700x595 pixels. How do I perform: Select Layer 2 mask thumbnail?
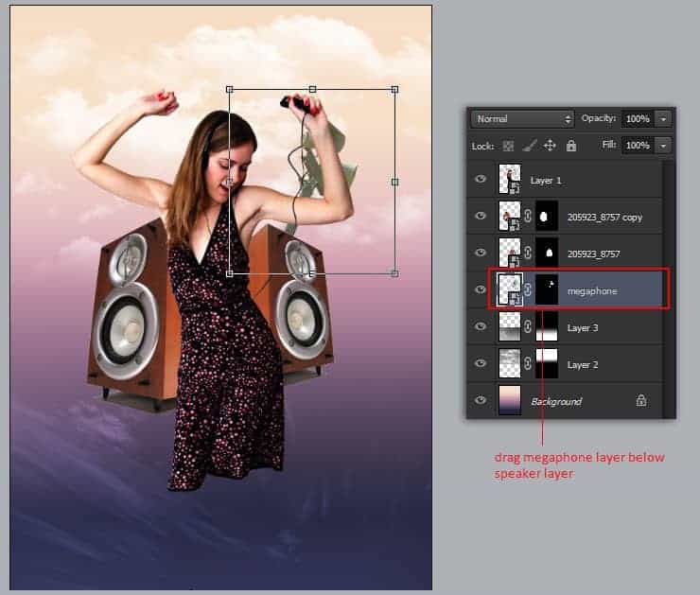[x=547, y=363]
